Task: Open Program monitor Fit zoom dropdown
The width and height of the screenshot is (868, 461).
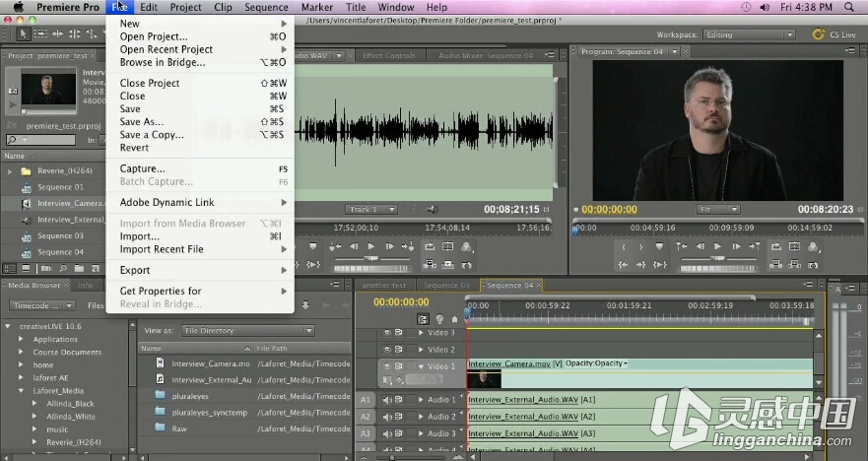Action: (x=718, y=209)
